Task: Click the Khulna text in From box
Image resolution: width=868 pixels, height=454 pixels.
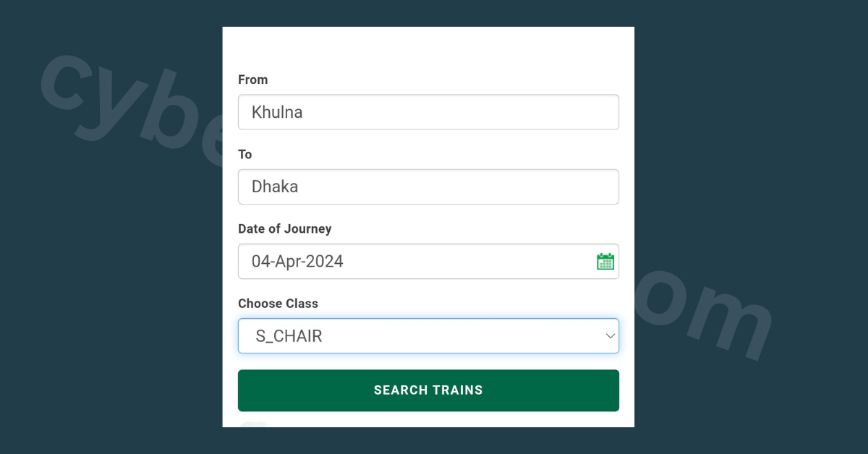Action: (277, 112)
